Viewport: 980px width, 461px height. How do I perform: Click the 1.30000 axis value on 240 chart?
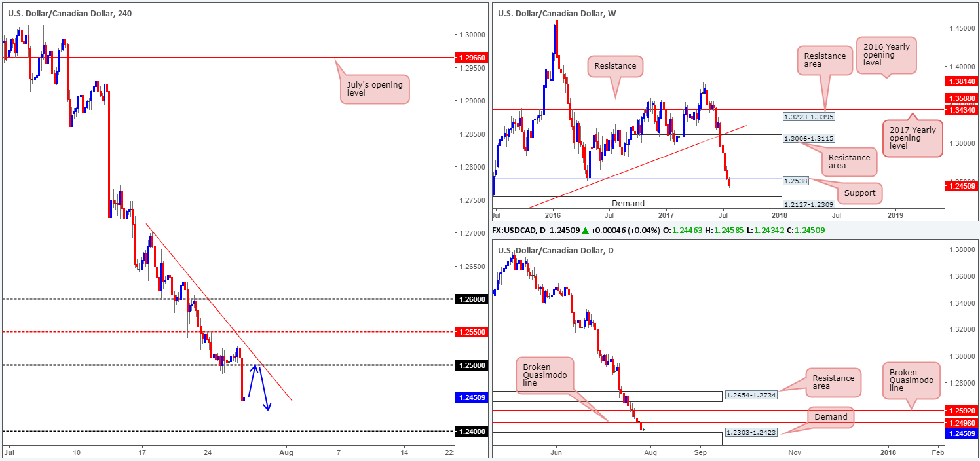coord(472,34)
